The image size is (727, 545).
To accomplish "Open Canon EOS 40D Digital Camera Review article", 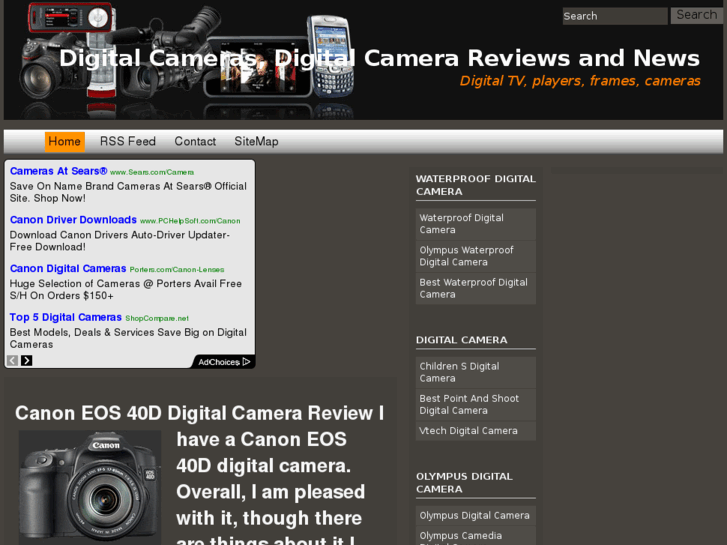I will [x=199, y=413].
